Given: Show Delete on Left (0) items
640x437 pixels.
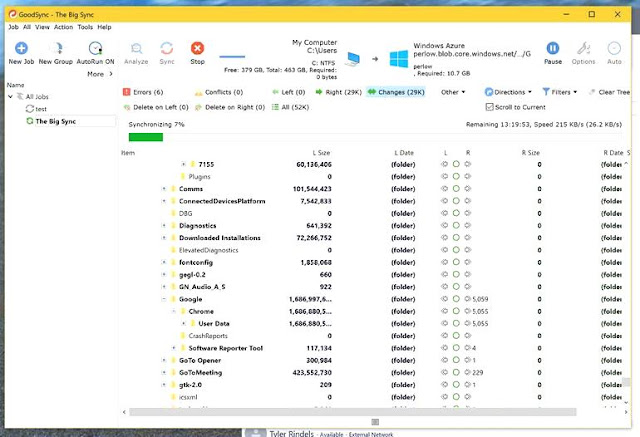Looking at the screenshot, I should click(156, 107).
